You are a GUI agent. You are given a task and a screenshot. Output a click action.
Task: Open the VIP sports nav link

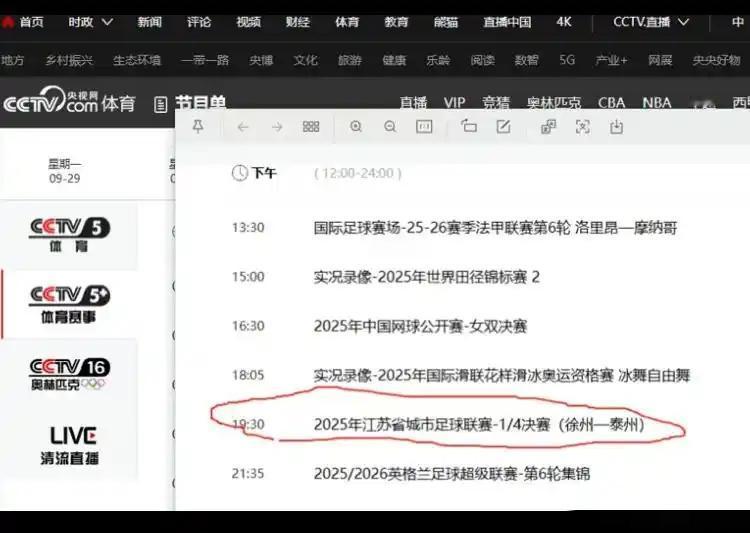click(x=454, y=102)
